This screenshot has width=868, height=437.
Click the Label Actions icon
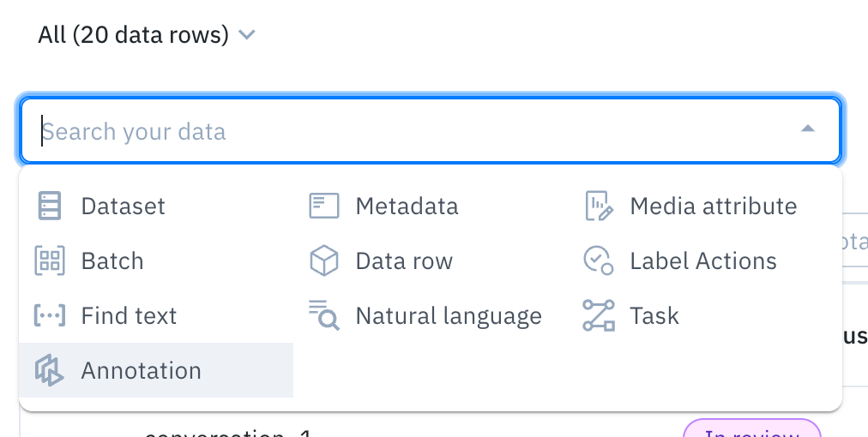click(599, 261)
